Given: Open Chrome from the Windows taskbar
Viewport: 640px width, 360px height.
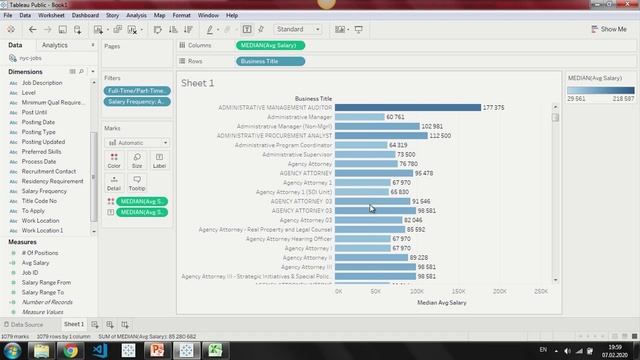Looking at the screenshot, I should (70, 351).
